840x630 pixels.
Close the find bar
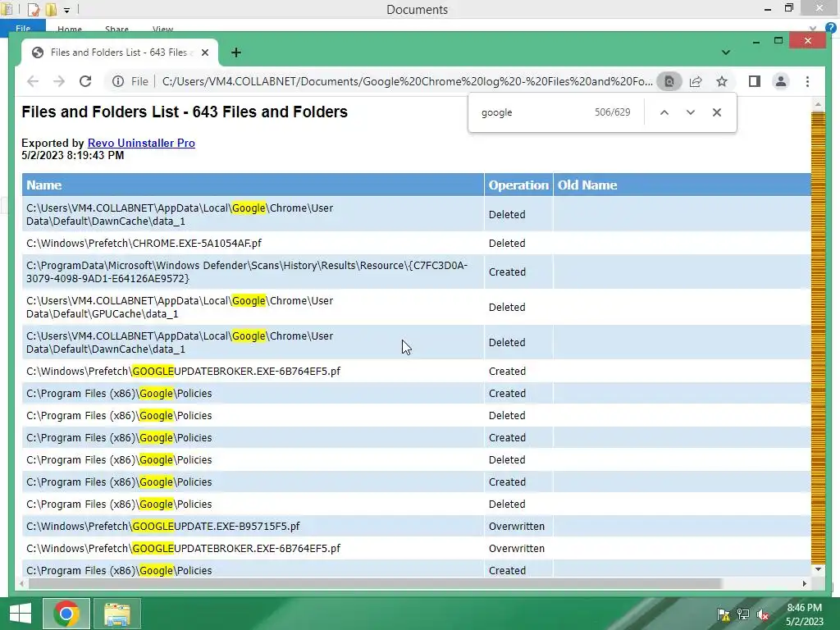coord(717,112)
